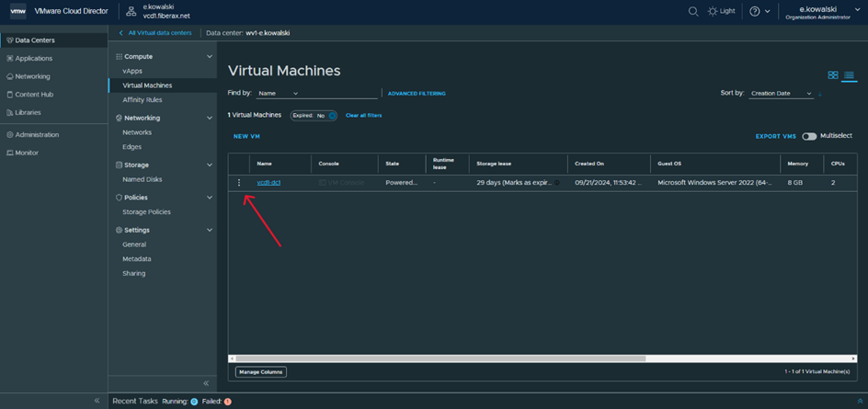Open Affinity Rules under Compute
This screenshot has height=409, width=868.
(142, 100)
